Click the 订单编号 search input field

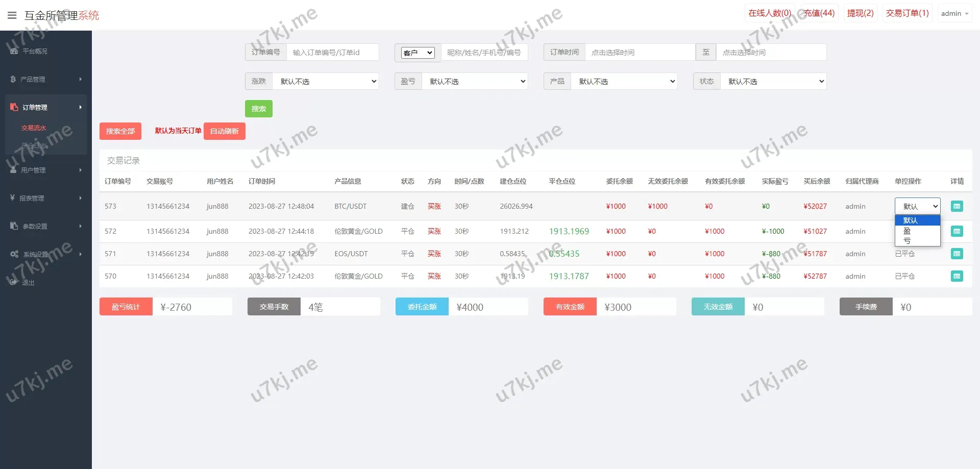(332, 53)
